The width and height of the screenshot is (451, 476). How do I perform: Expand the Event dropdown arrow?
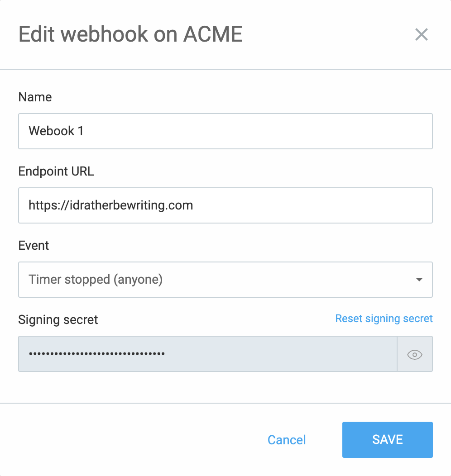click(x=419, y=280)
